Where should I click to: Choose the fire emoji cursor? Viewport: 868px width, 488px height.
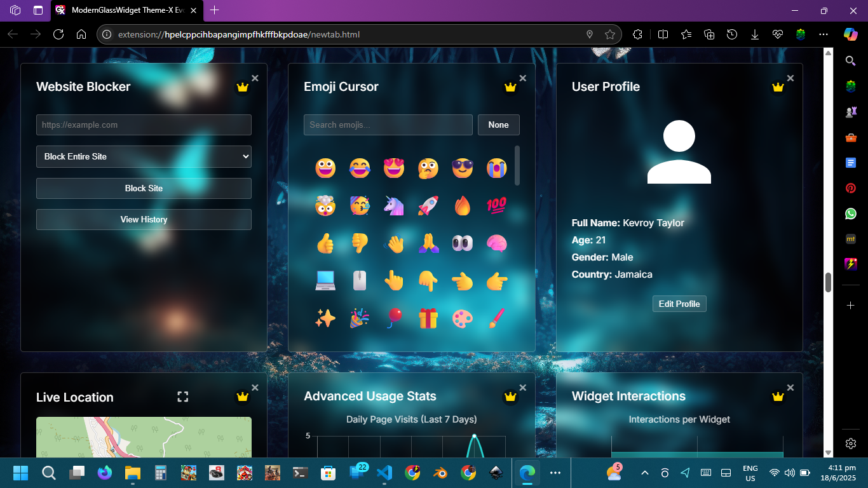(x=463, y=205)
